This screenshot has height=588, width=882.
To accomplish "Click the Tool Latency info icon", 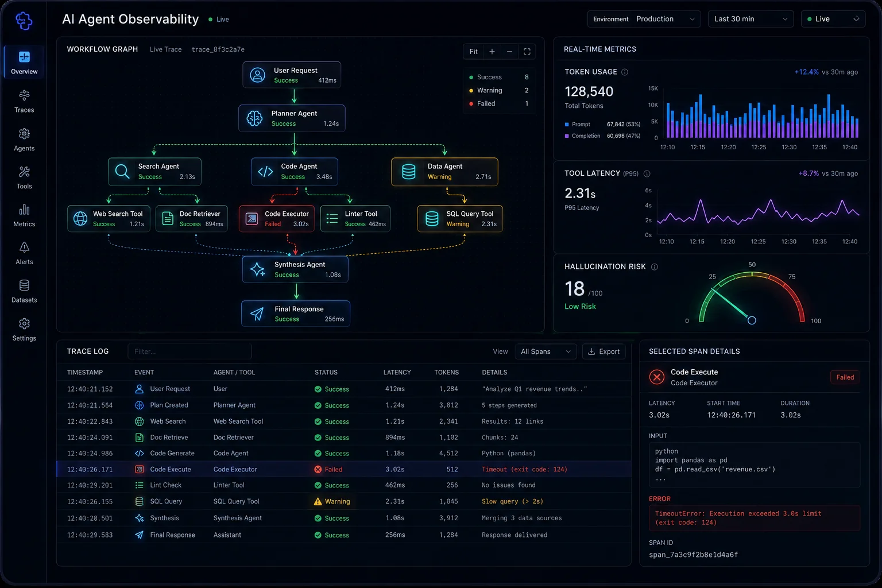I will point(647,173).
